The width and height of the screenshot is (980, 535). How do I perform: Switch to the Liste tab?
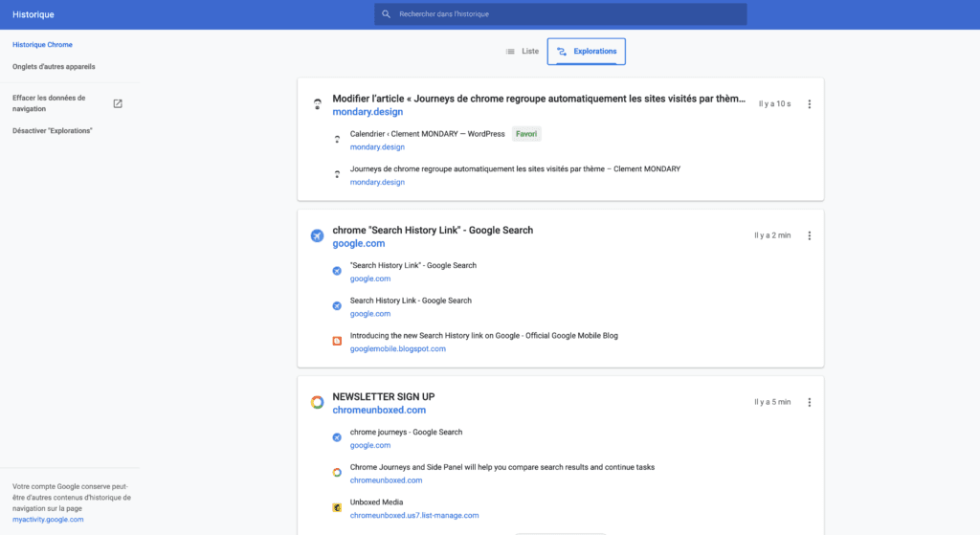pyautogui.click(x=522, y=52)
